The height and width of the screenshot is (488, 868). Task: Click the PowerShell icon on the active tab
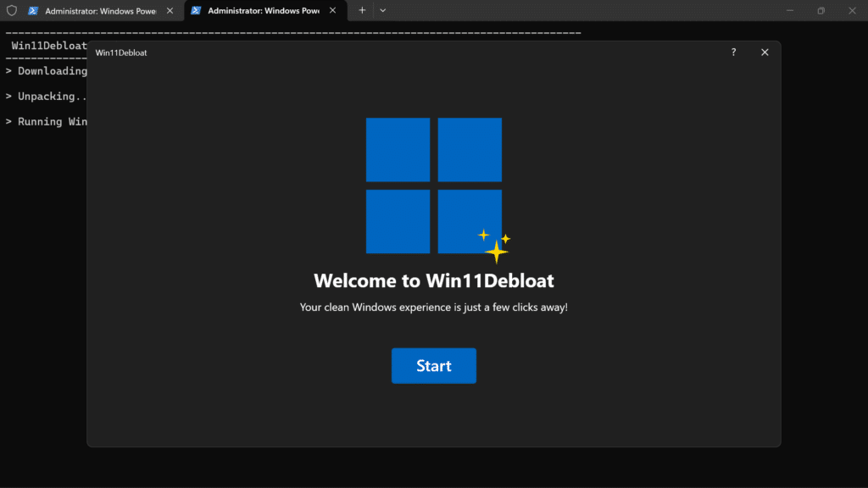click(196, 11)
